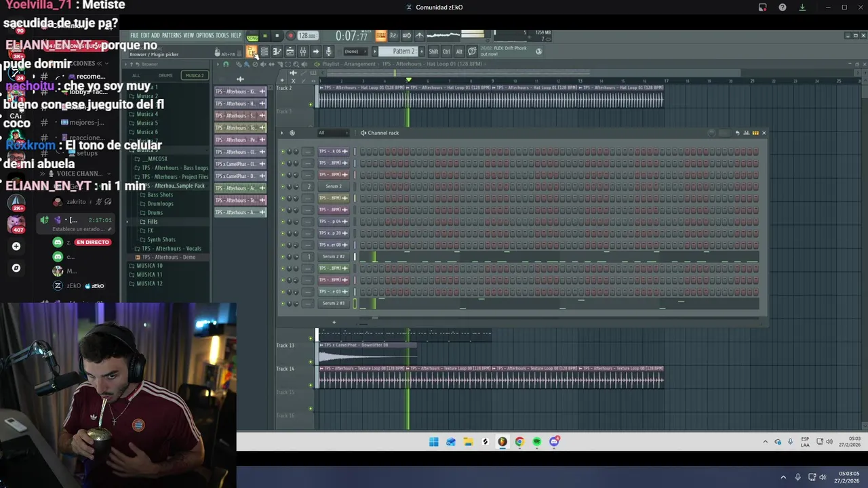This screenshot has height=488, width=868.
Task: Click the graph editor icon in Channel rack header
Action: point(747,133)
